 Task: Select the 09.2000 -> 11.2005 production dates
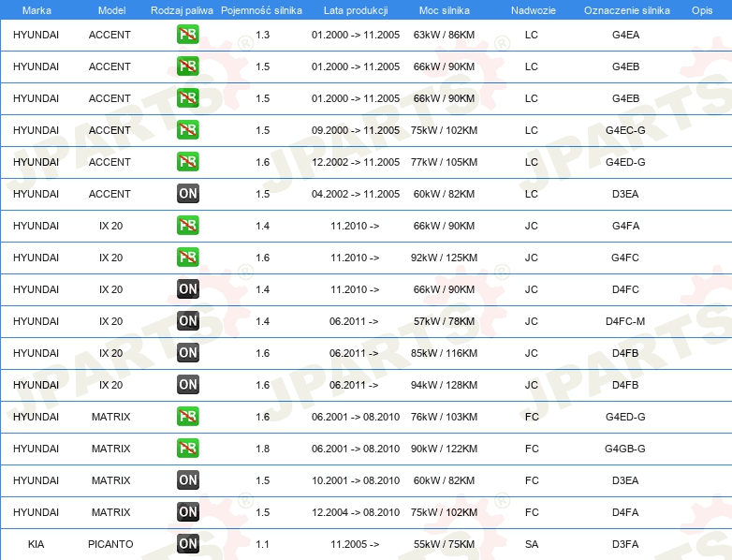356,130
